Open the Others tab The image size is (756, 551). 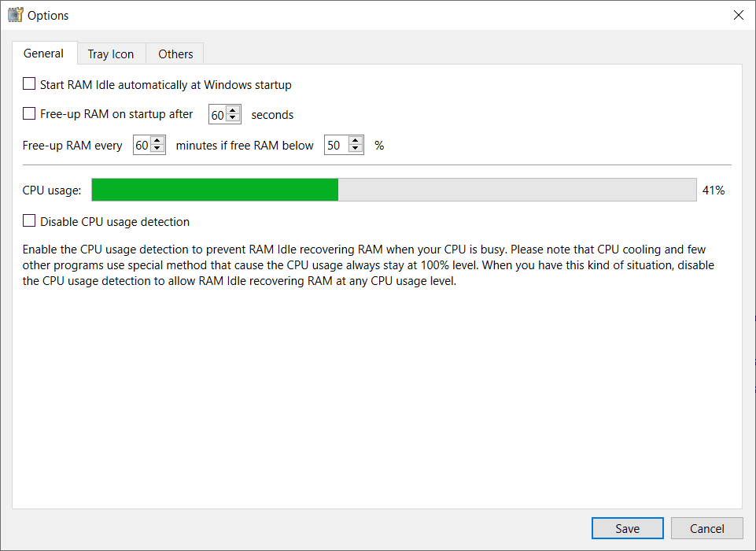(x=175, y=54)
